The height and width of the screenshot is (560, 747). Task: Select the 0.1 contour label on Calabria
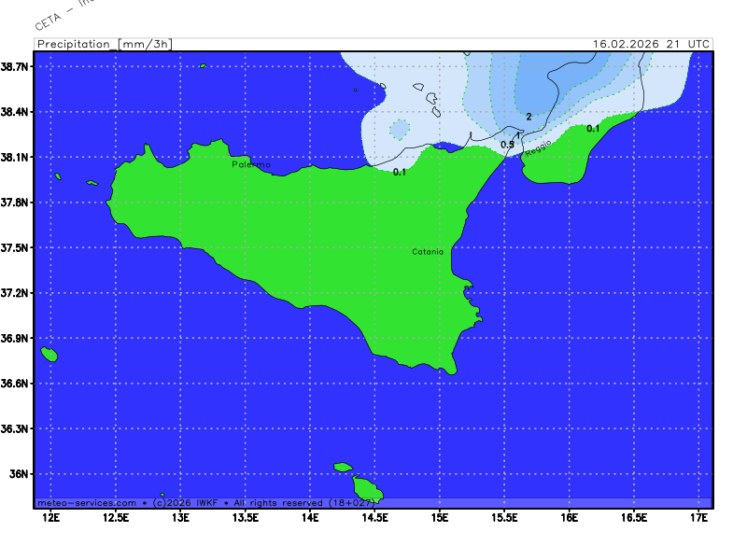pos(593,129)
